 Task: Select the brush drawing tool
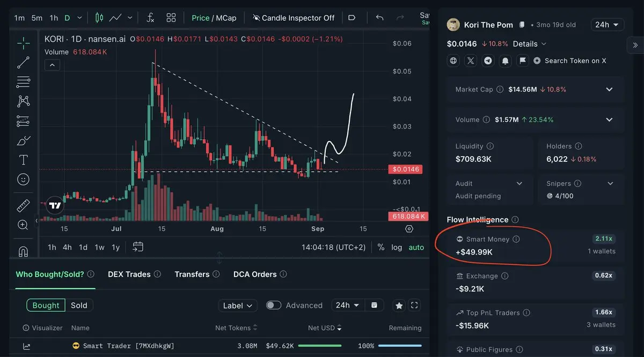pos(23,141)
